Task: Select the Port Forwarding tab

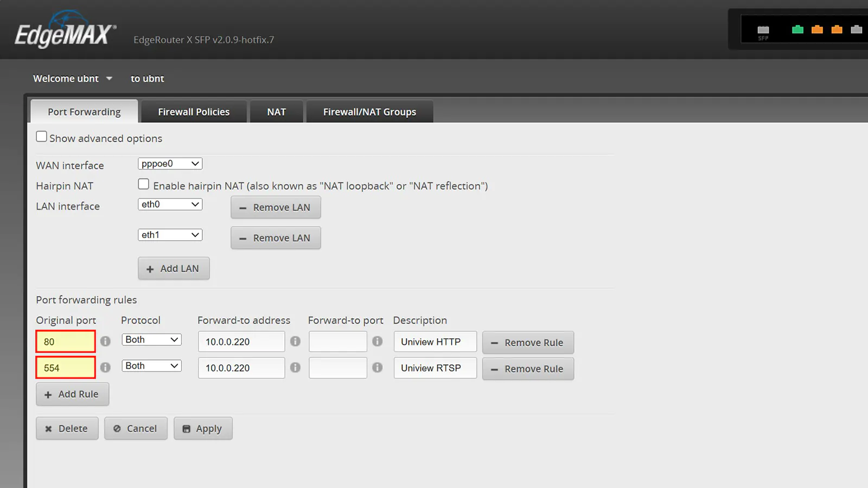Action: point(84,112)
